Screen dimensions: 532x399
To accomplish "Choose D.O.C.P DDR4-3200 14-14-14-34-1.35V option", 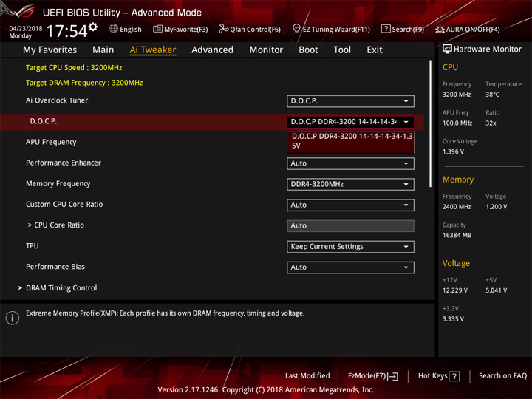I will [350, 141].
